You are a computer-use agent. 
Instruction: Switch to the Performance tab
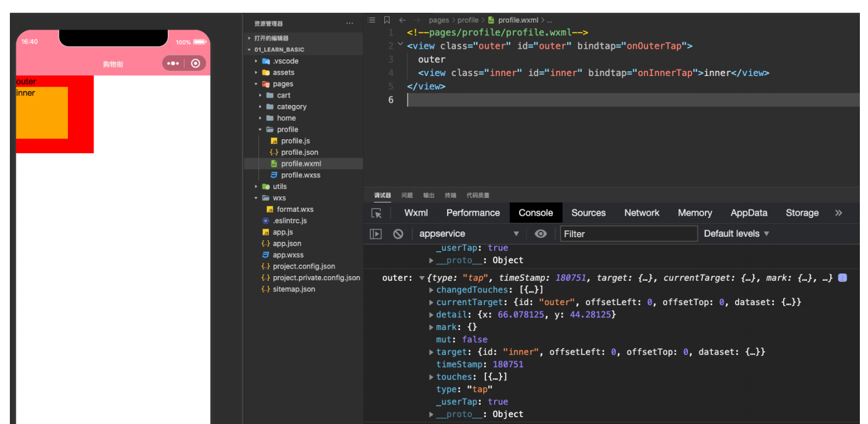473,213
